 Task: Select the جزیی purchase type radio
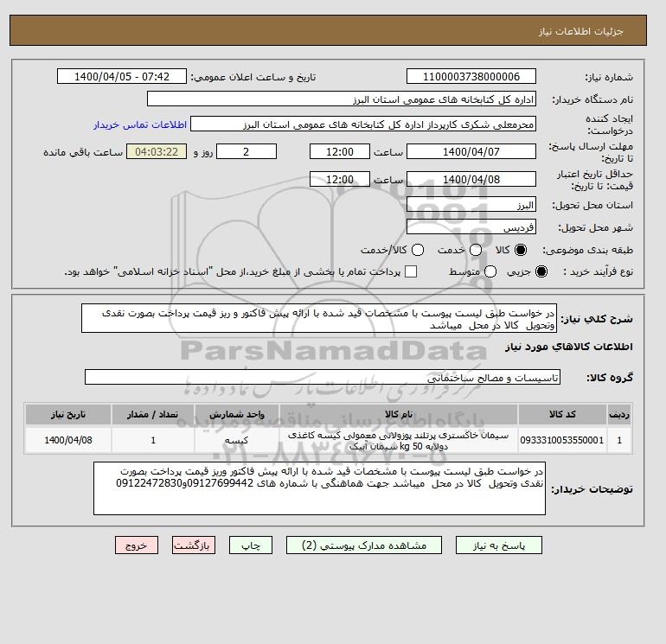pyautogui.click(x=541, y=271)
